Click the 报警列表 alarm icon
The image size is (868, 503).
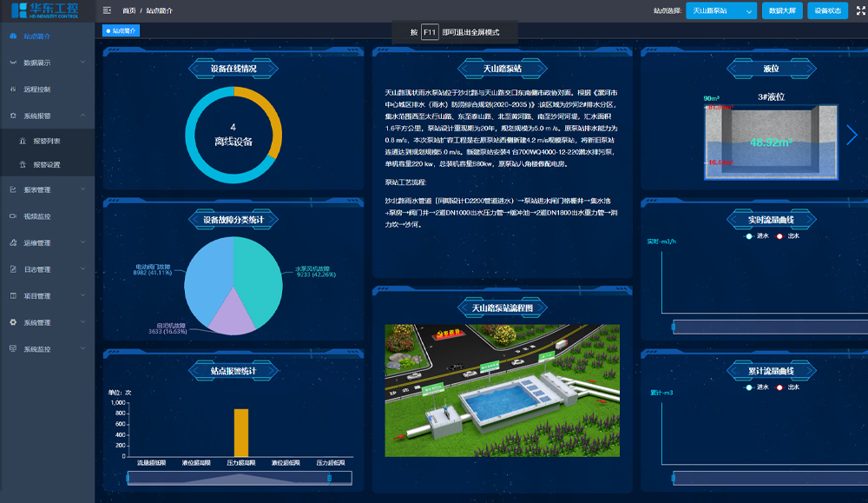(23, 141)
